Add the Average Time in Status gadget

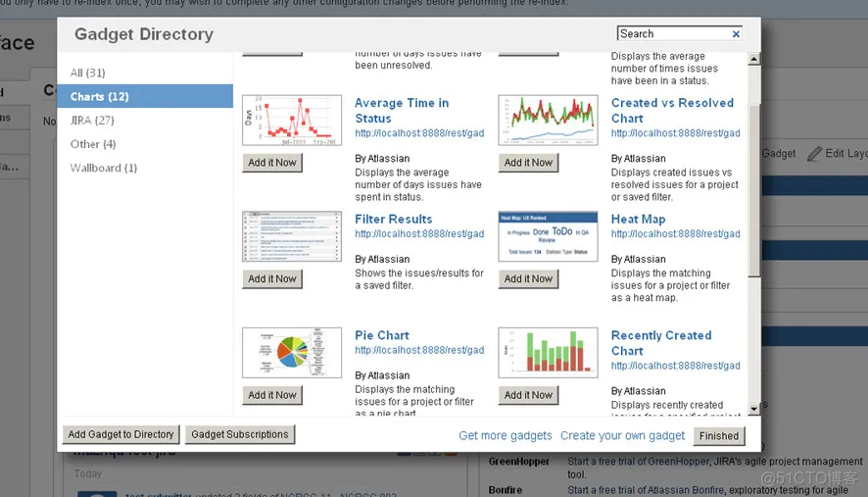tap(272, 163)
